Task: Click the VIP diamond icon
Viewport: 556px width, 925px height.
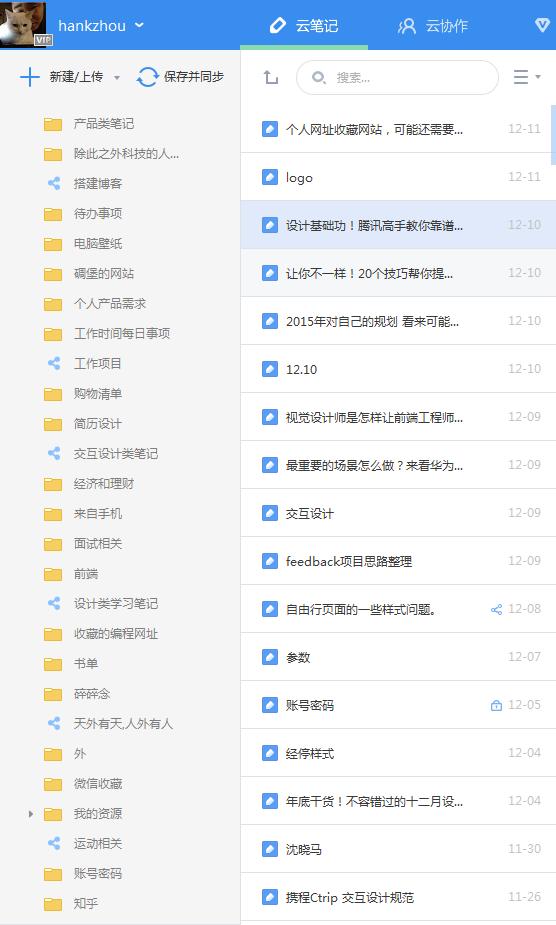Action: click(x=542, y=25)
